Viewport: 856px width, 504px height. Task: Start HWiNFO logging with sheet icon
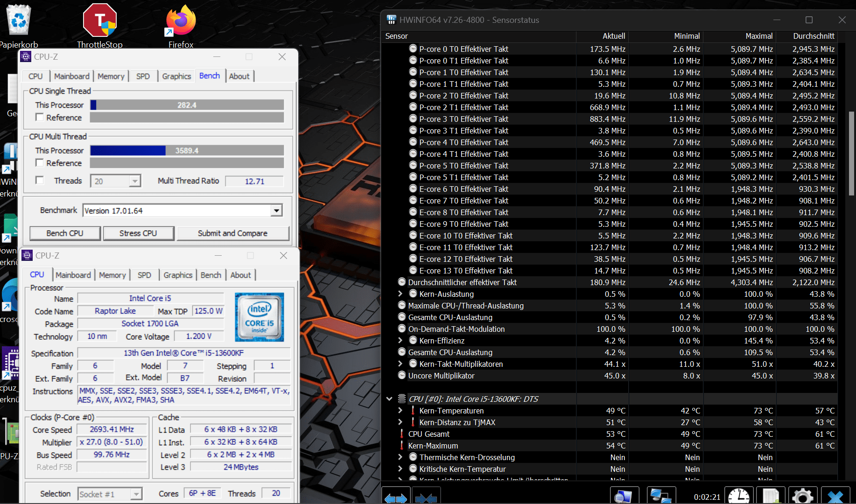pyautogui.click(x=771, y=496)
